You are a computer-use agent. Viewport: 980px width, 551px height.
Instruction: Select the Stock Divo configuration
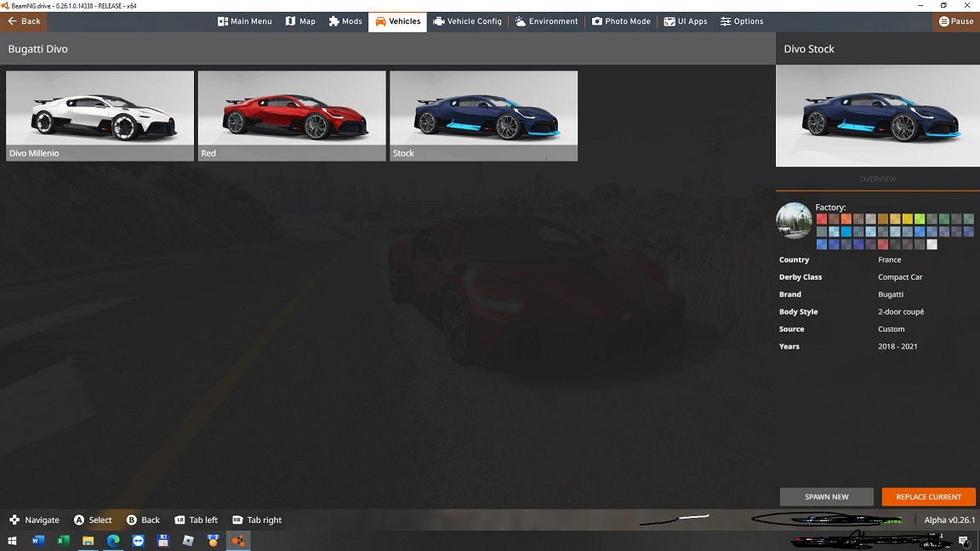pos(483,116)
